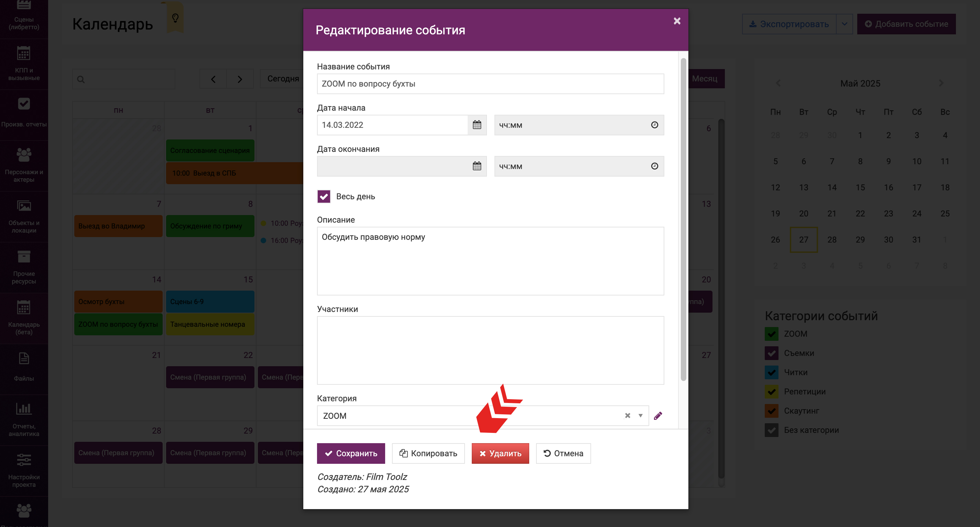This screenshot has height=527, width=980.
Task: Open Файлы in the sidebar
Action: pyautogui.click(x=24, y=369)
